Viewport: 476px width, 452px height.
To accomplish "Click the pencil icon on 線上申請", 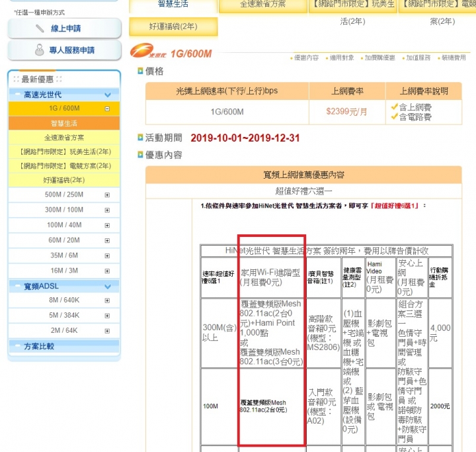I will pos(40,28).
